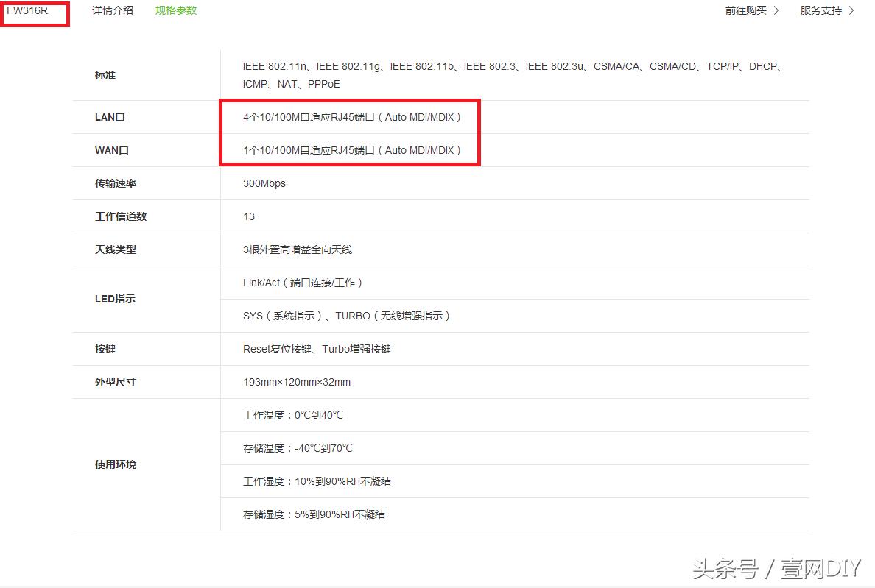
Task: Select the 天线类型 antenna description text
Action: (298, 249)
